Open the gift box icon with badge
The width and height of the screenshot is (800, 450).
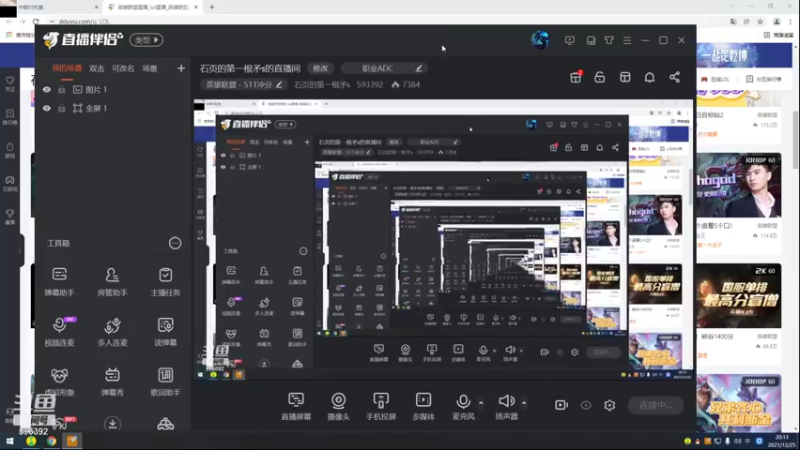[x=576, y=77]
